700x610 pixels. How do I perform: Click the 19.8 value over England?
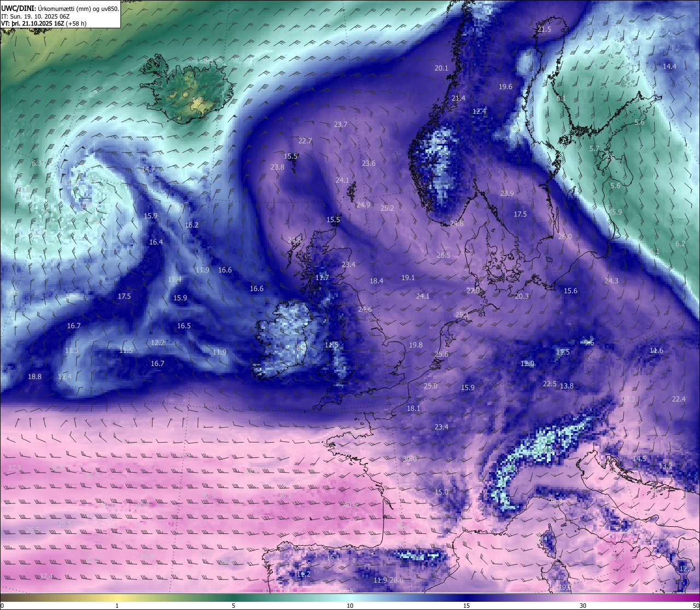tap(416, 345)
